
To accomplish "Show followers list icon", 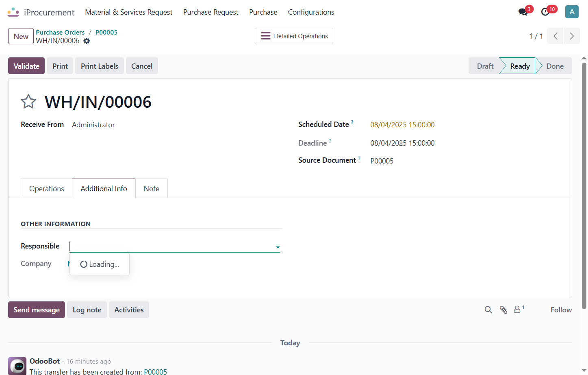I will (519, 310).
